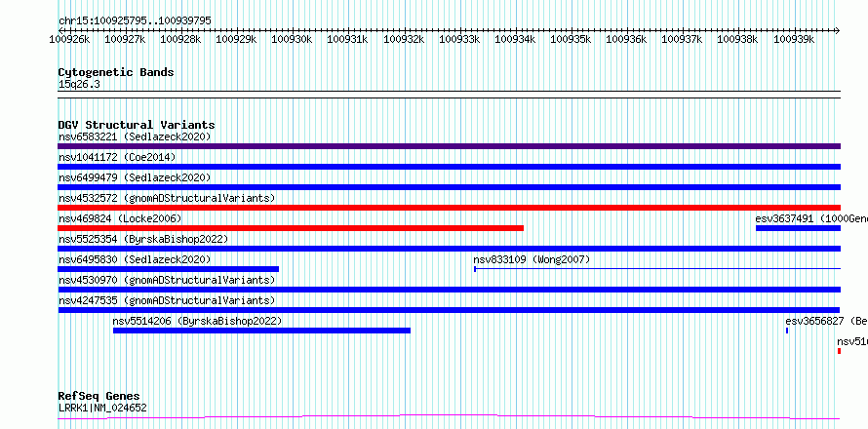The image size is (868, 429).
Task: Open the nsv4247535 gnomAD blue bar
Action: pyautogui.click(x=449, y=310)
